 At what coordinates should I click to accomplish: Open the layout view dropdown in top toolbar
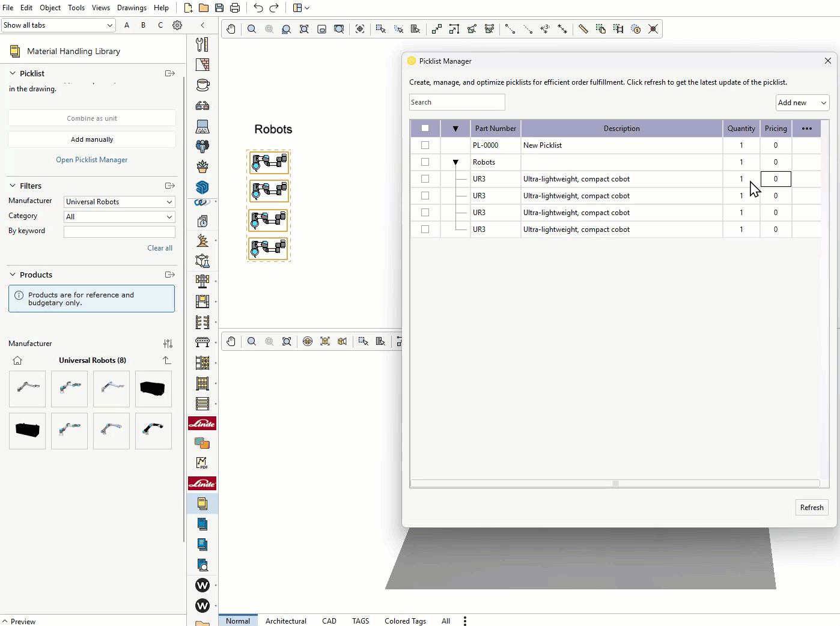301,8
